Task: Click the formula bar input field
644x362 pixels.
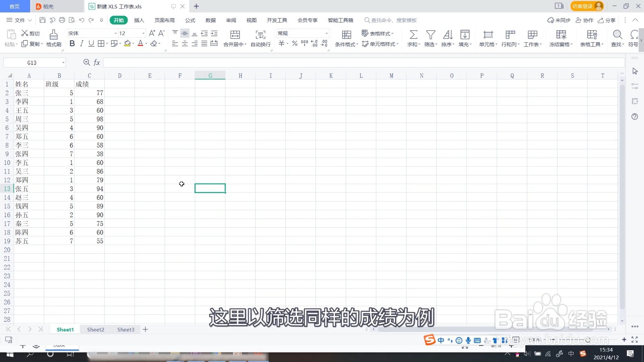Action: coord(364,62)
